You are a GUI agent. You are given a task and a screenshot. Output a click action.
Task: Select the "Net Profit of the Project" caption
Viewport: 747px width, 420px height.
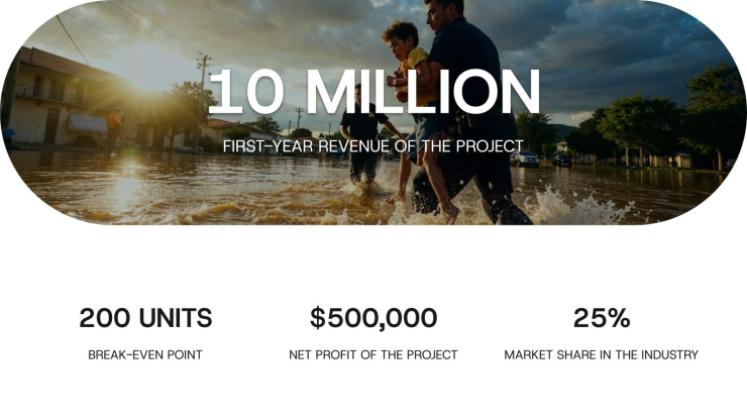tap(373, 355)
